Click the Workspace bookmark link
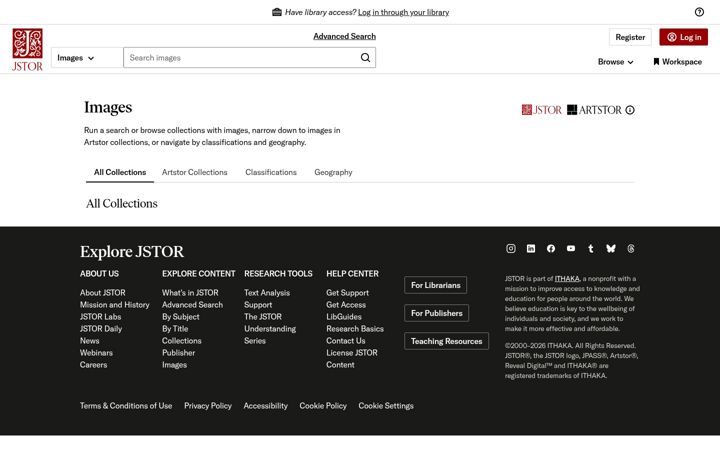The width and height of the screenshot is (720, 450). (x=678, y=62)
